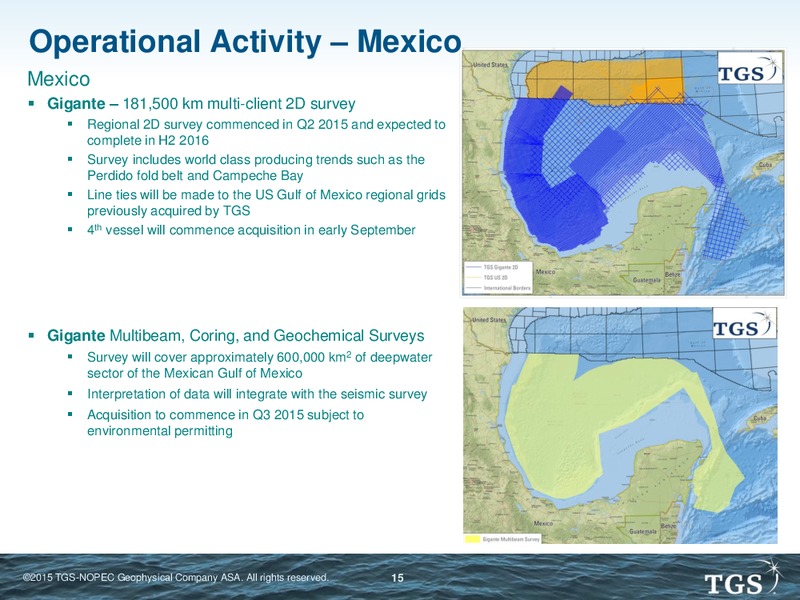Click yellow "Gigante Multibeam Survey" legend swatch
The width and height of the screenshot is (800, 600).
(x=473, y=539)
